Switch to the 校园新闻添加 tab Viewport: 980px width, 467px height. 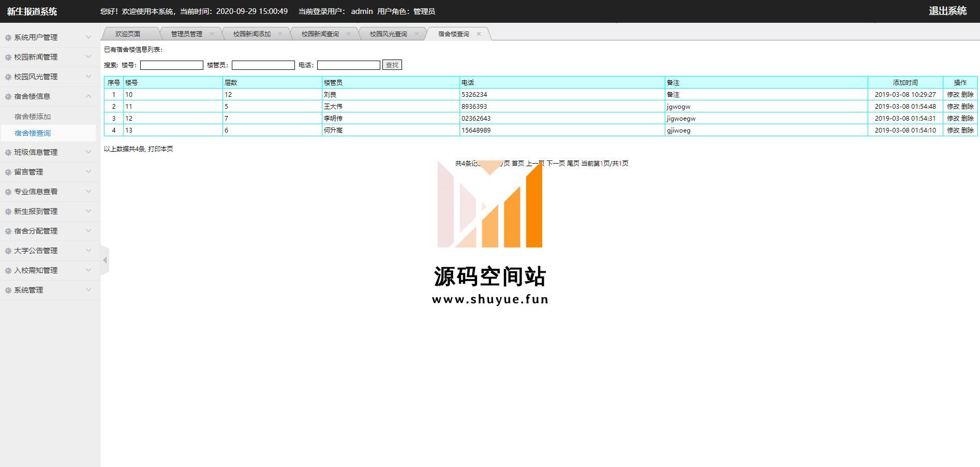(x=252, y=34)
